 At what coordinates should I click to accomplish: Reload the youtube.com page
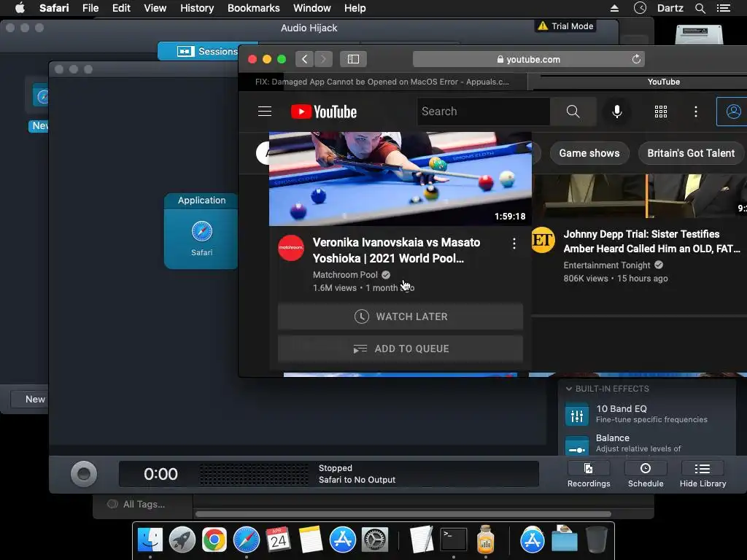pyautogui.click(x=636, y=59)
